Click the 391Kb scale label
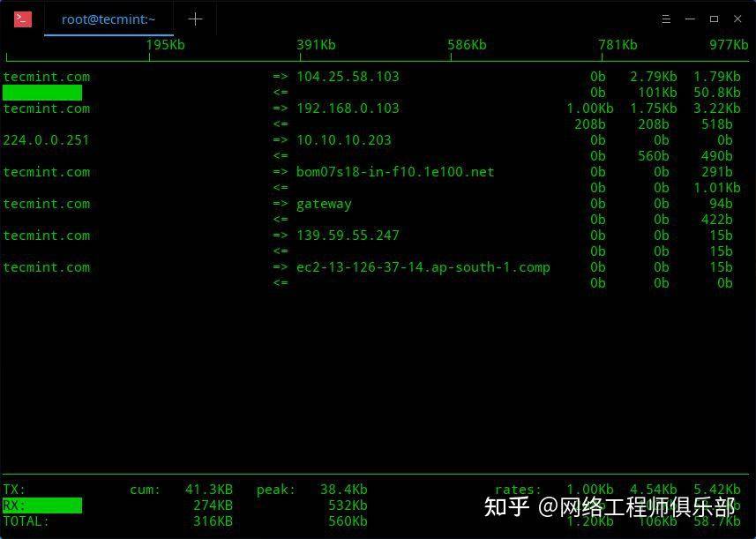This screenshot has height=539, width=756. click(316, 45)
